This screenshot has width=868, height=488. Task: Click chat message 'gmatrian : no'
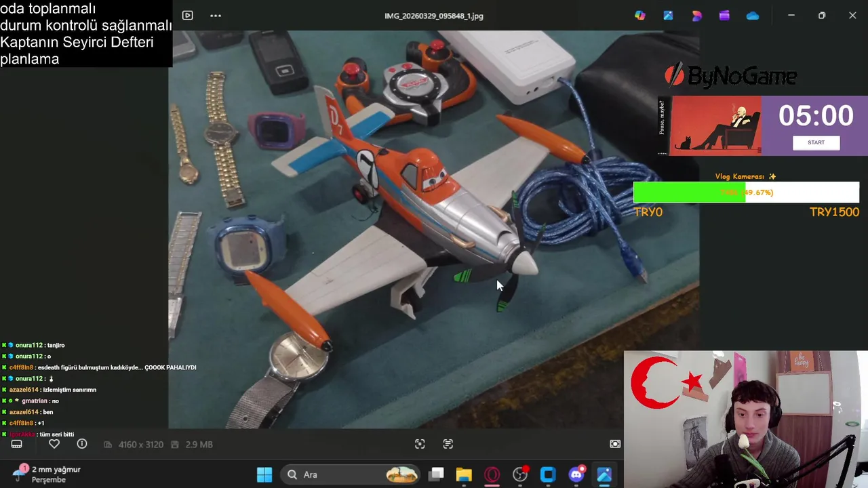(x=31, y=401)
